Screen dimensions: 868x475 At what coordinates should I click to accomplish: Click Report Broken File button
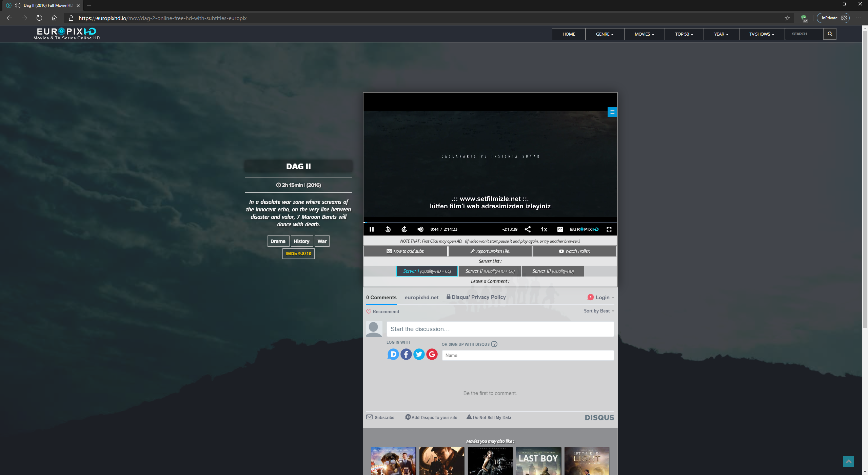click(490, 251)
